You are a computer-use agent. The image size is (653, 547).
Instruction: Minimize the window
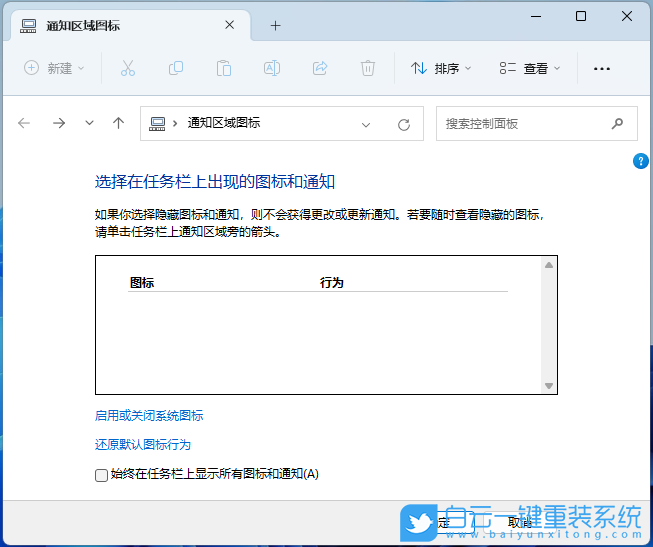pyautogui.click(x=536, y=16)
